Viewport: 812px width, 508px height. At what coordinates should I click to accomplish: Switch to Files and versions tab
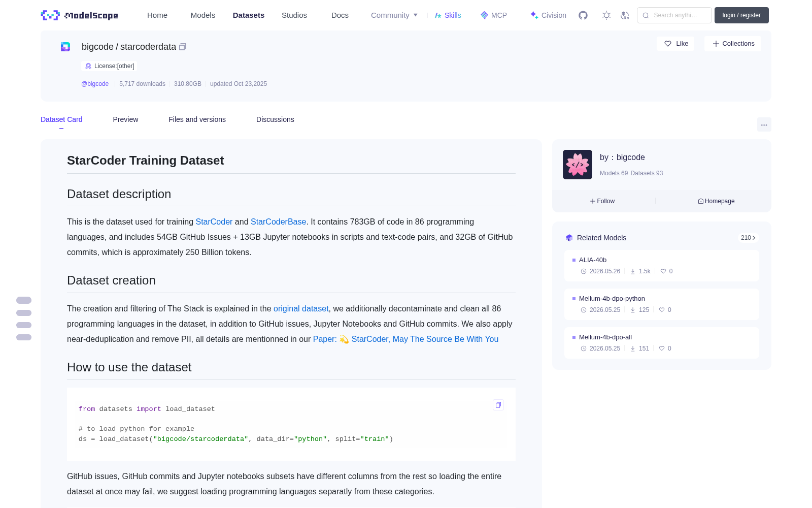tap(197, 119)
